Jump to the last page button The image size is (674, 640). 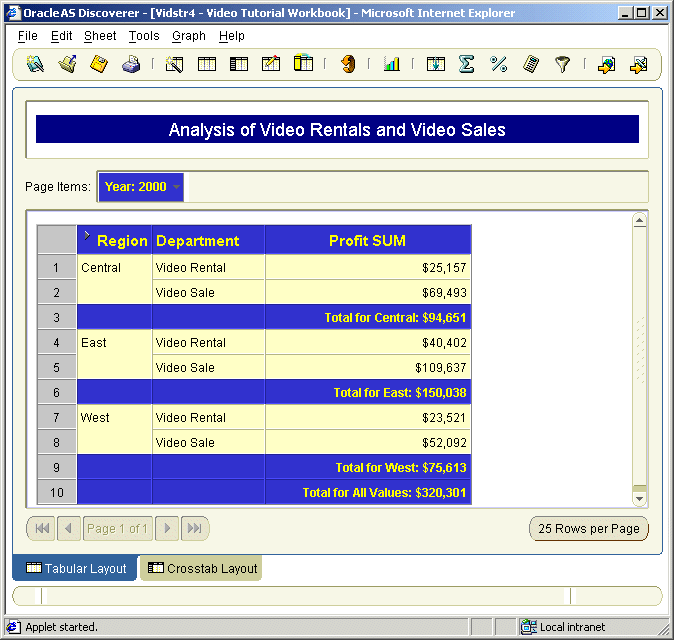click(x=195, y=528)
